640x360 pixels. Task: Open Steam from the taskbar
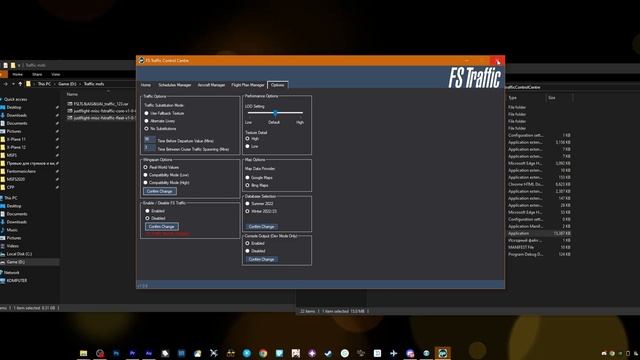point(328,353)
